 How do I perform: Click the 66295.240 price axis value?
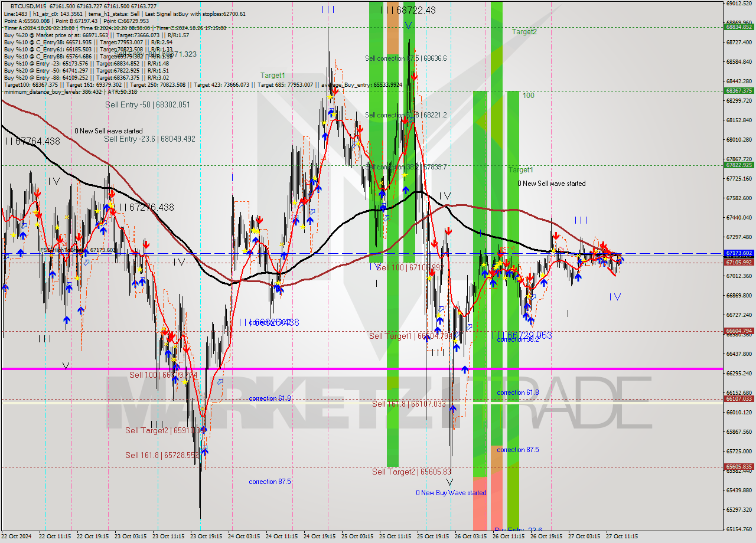pyautogui.click(x=739, y=373)
